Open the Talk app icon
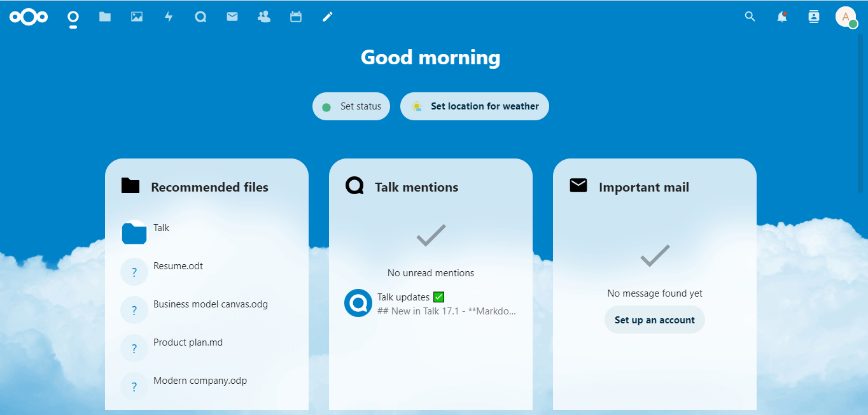The image size is (868, 415). click(200, 17)
